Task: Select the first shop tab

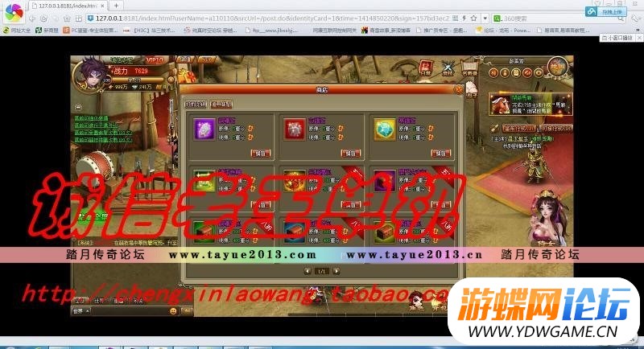Action: (196, 105)
